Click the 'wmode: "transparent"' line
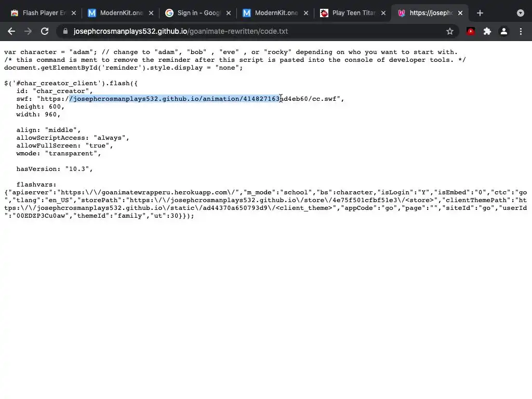Image resolution: width=532 pixels, height=399 pixels. (58, 153)
